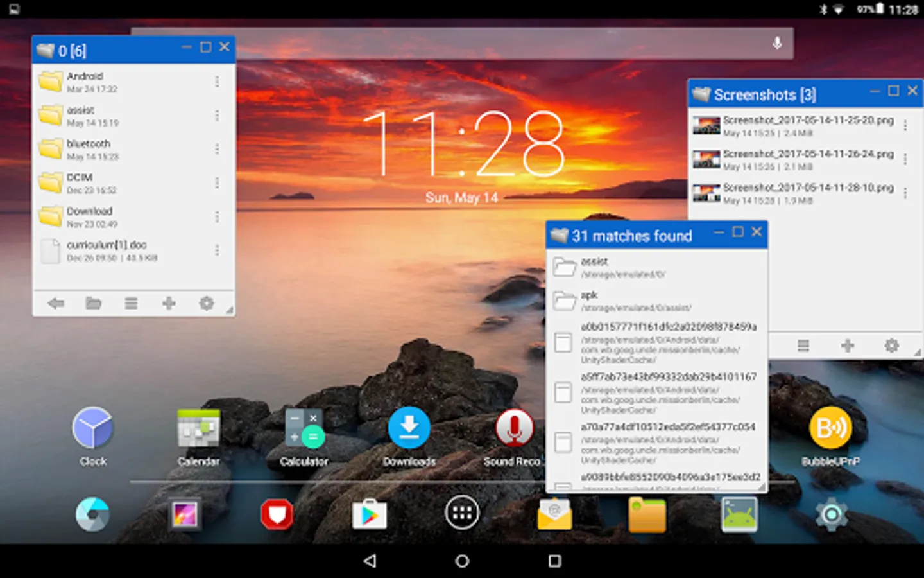
Task: Open the Screenshot_2017-05-14-11-25-20.png thumbnail
Action: (706, 125)
